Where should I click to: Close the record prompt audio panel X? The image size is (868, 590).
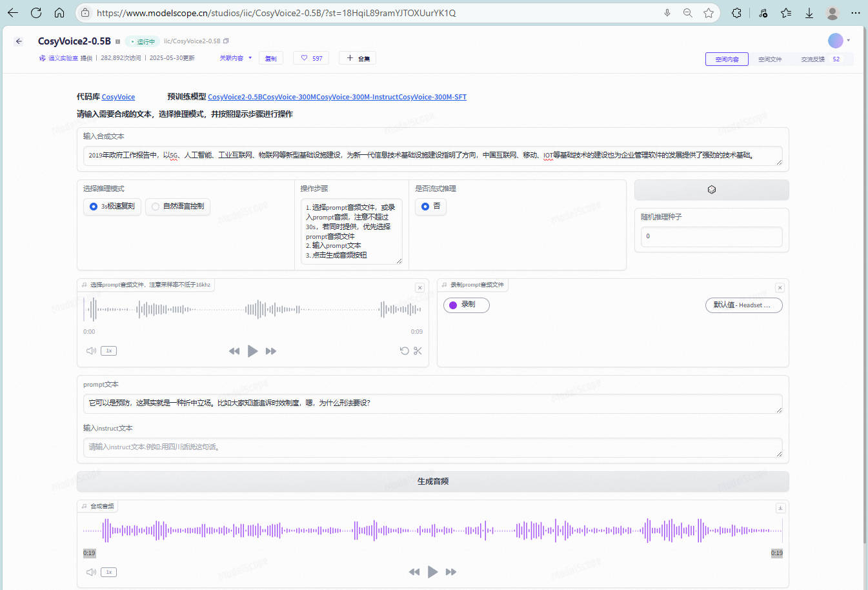pyautogui.click(x=780, y=288)
